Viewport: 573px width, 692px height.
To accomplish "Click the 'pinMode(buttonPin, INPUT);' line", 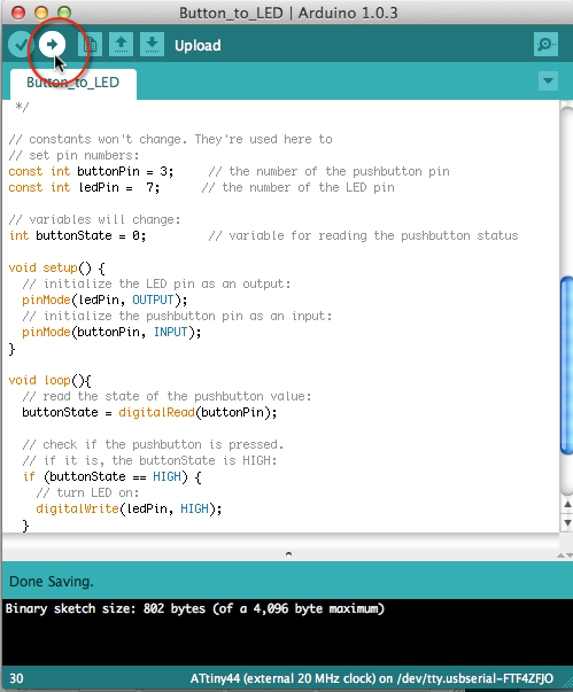I will coord(112,332).
